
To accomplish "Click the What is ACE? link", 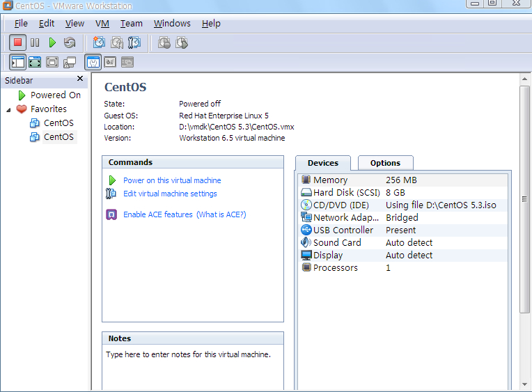I will pyautogui.click(x=221, y=214).
